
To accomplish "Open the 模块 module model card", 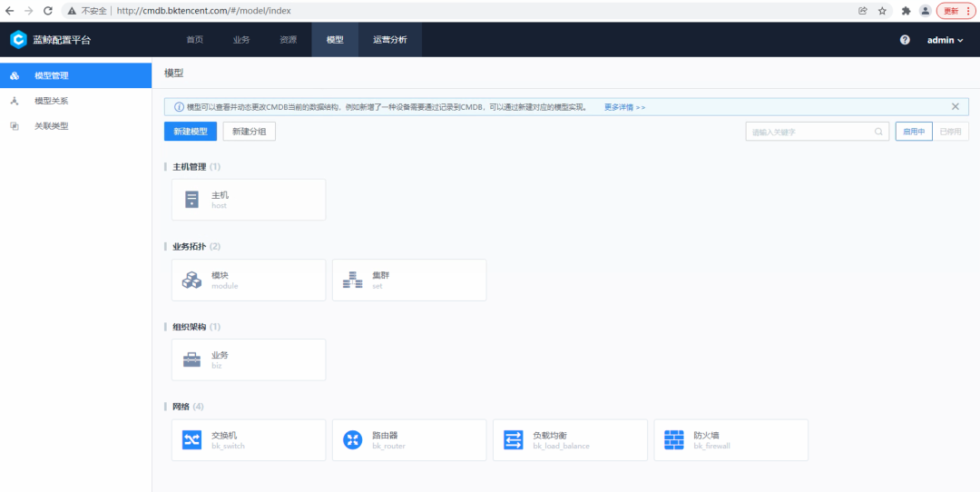I will click(249, 280).
